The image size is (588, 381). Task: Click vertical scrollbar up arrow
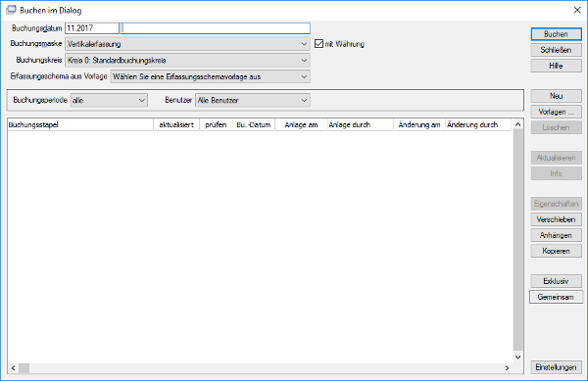pyautogui.click(x=517, y=124)
